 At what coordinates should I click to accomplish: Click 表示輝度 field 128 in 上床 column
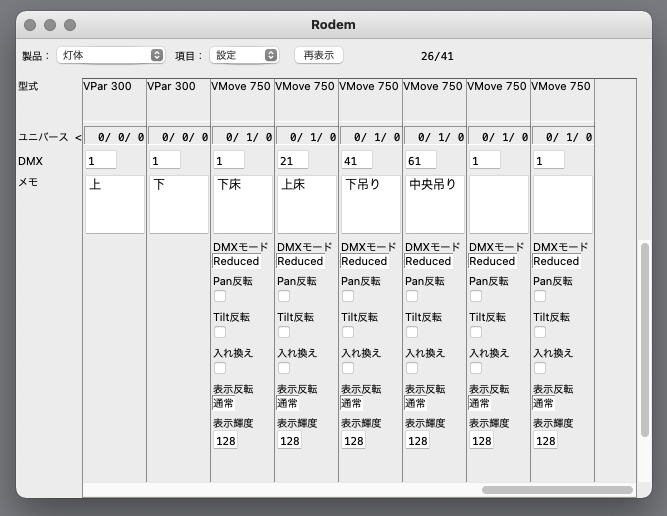click(289, 441)
